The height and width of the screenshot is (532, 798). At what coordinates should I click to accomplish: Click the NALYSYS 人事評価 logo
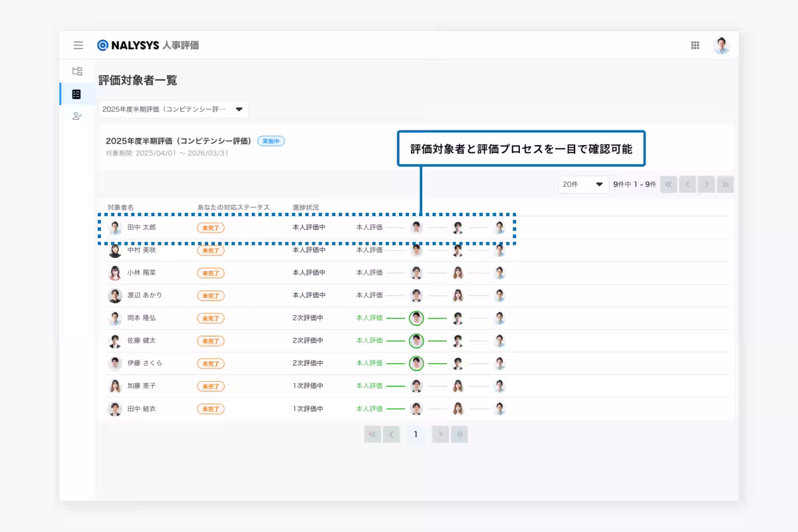coord(148,45)
